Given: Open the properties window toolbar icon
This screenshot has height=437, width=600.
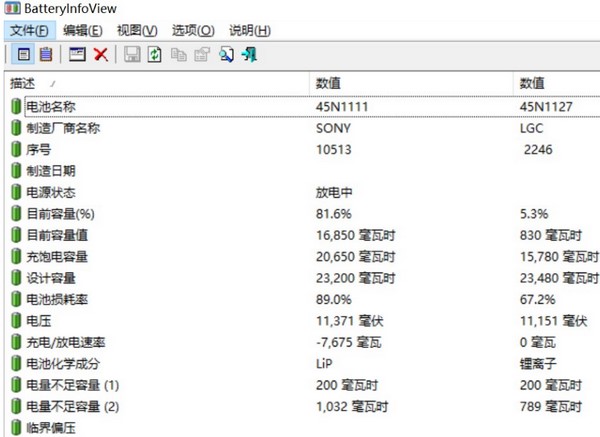Looking at the screenshot, I should coord(77,54).
